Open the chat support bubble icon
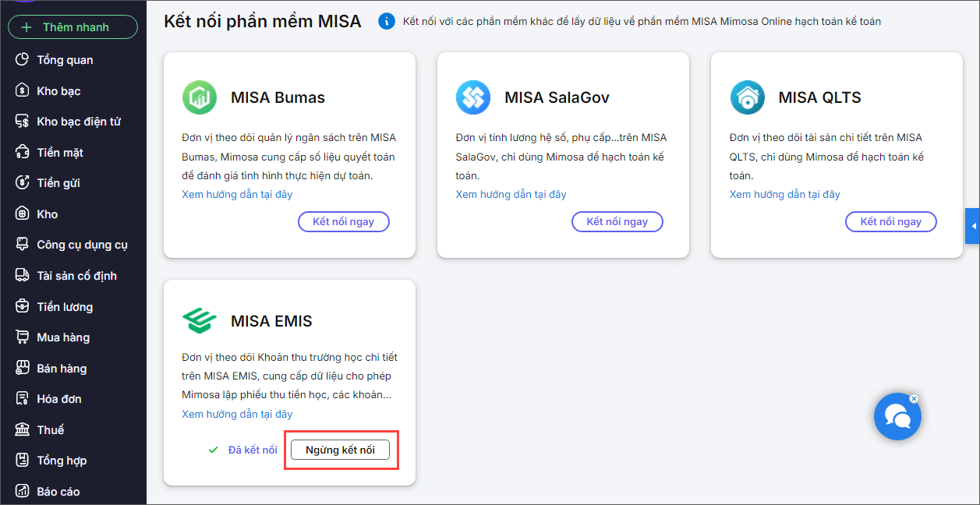Image resolution: width=980 pixels, height=505 pixels. tap(897, 418)
